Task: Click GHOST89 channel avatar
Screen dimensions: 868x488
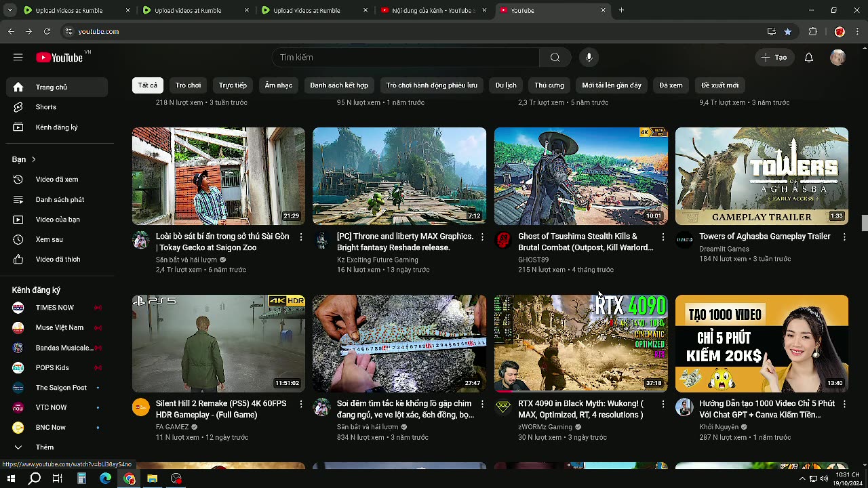Action: pos(503,240)
